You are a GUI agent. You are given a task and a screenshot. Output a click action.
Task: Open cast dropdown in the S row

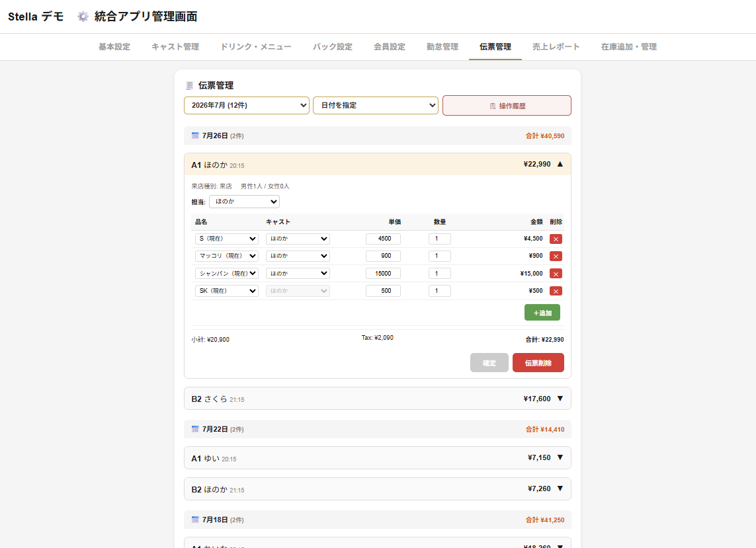298,239
